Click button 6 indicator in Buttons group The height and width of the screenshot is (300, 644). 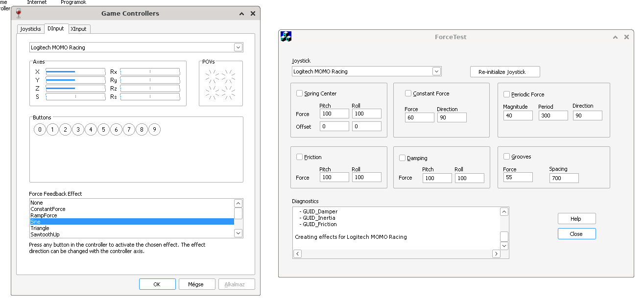tap(116, 130)
